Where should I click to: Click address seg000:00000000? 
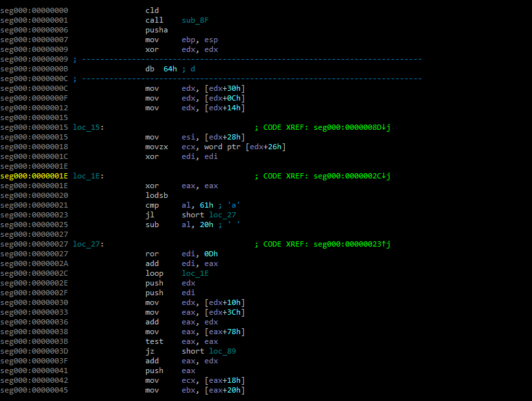pos(34,10)
